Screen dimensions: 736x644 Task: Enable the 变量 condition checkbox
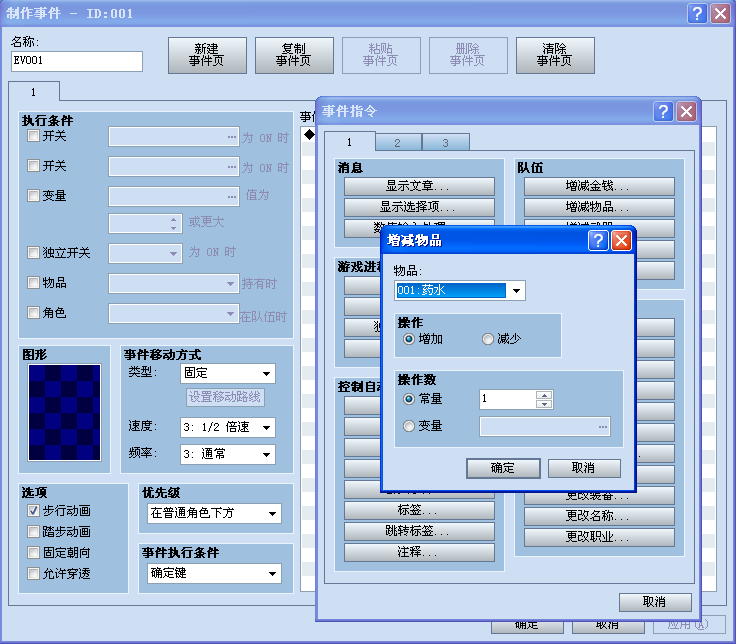33,195
